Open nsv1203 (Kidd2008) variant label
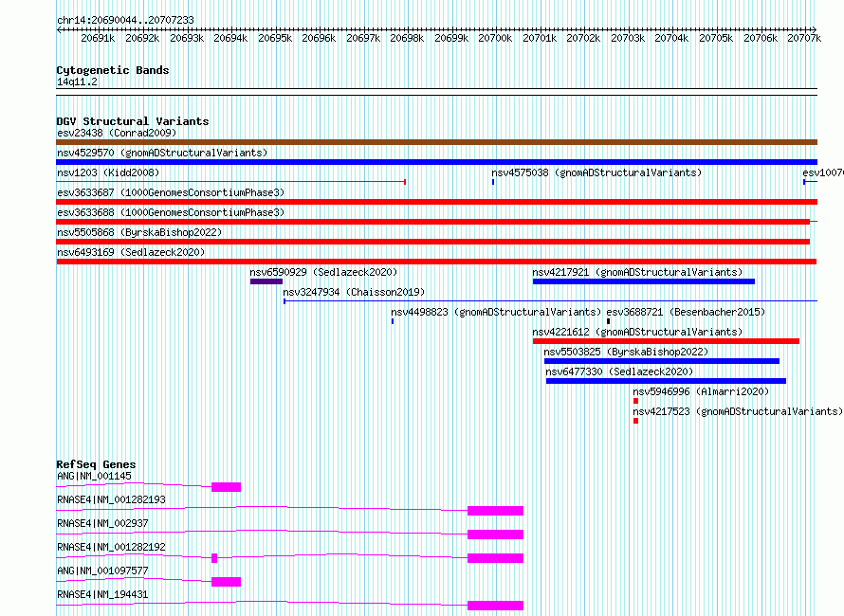Screen dimensions: 844x616 coord(108,172)
